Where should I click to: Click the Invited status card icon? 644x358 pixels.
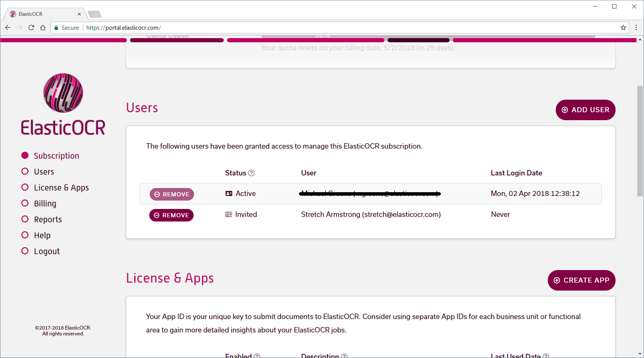pyautogui.click(x=228, y=214)
